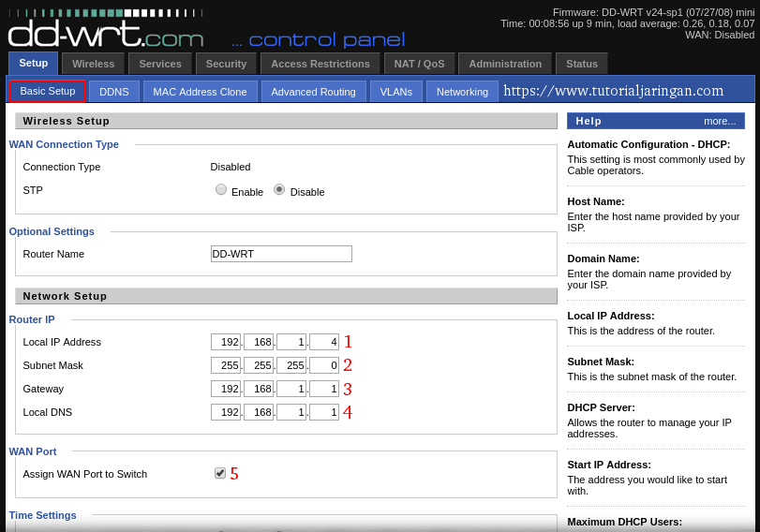Open the Services tab
This screenshot has width=760, height=532.
click(x=160, y=64)
